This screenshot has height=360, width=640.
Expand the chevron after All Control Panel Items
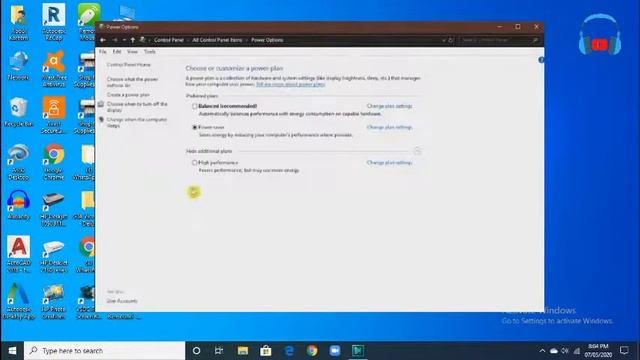247,40
